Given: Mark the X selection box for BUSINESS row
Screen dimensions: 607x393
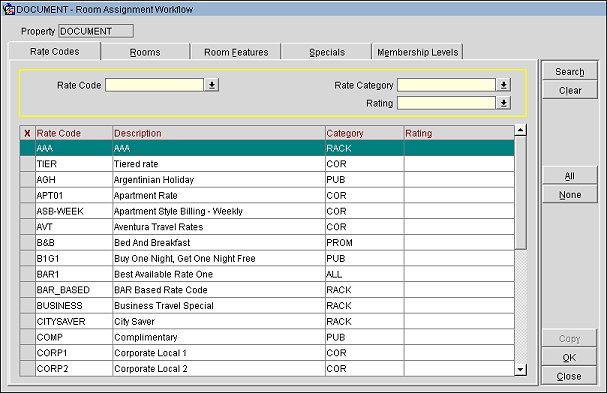Looking at the screenshot, I should click(x=27, y=305).
